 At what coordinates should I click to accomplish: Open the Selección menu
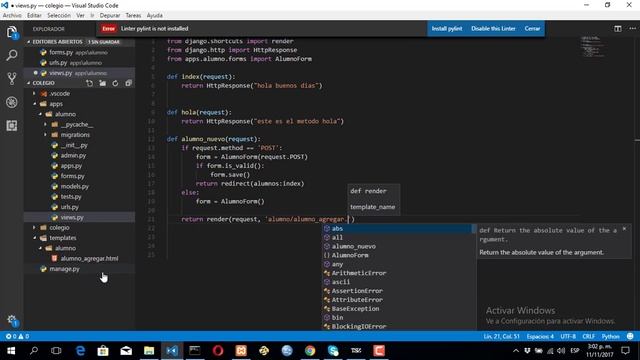click(59, 16)
